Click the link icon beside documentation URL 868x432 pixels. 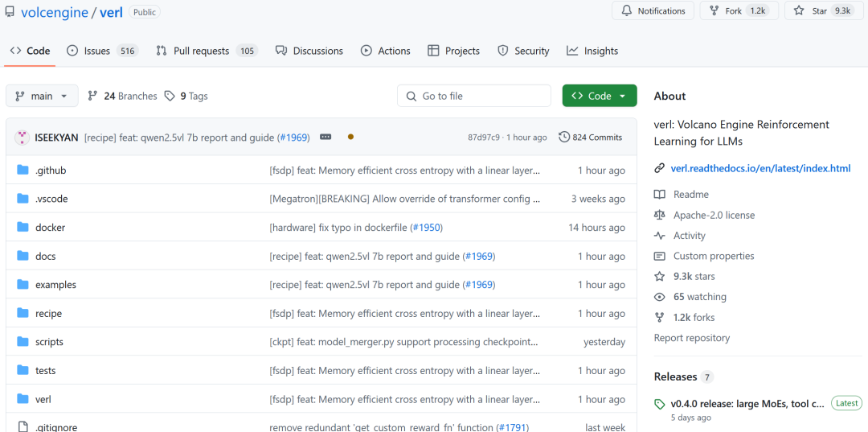pyautogui.click(x=659, y=168)
